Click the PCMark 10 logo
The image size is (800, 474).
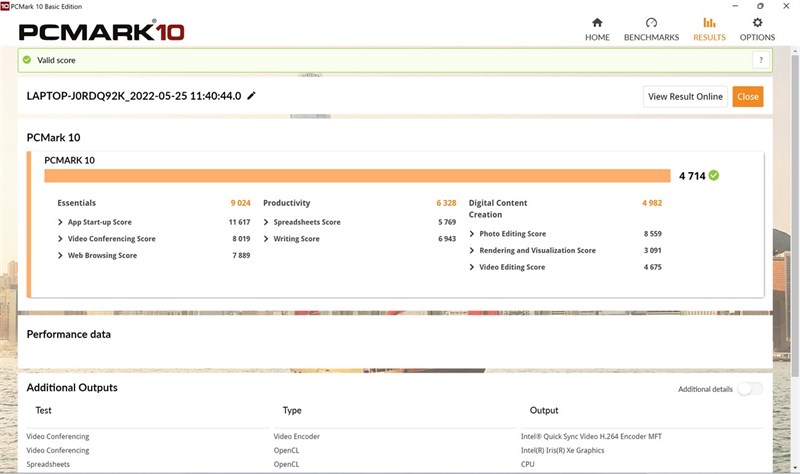[102, 32]
